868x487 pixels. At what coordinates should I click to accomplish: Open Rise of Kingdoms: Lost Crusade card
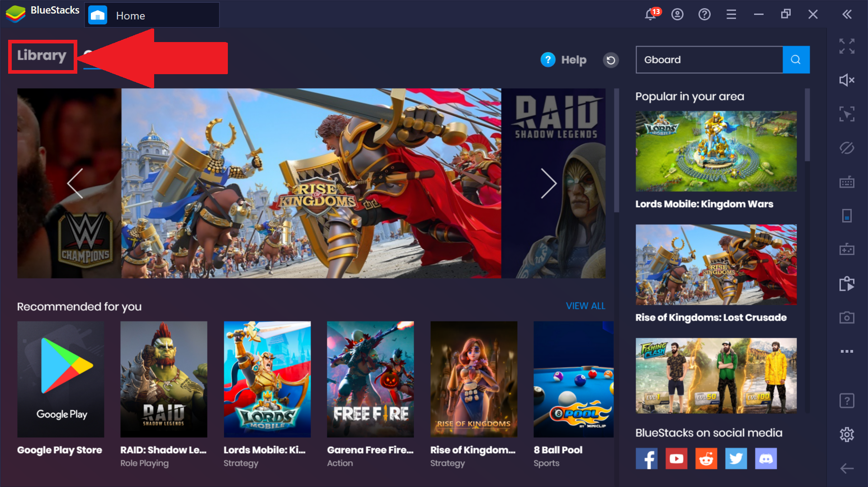(716, 265)
